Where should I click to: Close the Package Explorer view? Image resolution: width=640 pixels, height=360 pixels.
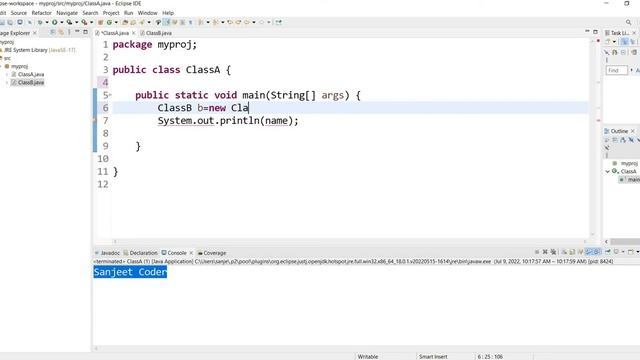pos(35,33)
